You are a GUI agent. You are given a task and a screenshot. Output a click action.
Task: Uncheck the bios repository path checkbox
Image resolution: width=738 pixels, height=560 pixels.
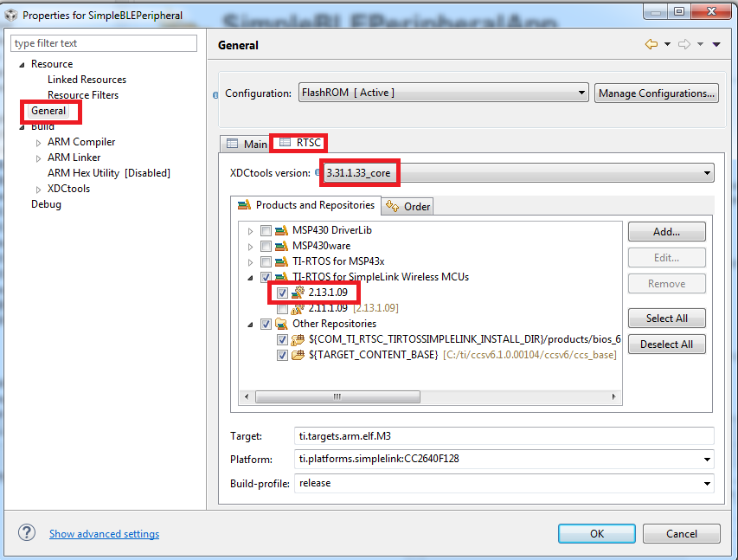tap(282, 339)
